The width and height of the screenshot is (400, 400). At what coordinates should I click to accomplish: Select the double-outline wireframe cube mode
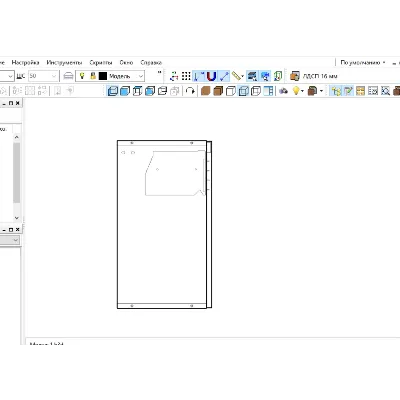[x=256, y=91]
